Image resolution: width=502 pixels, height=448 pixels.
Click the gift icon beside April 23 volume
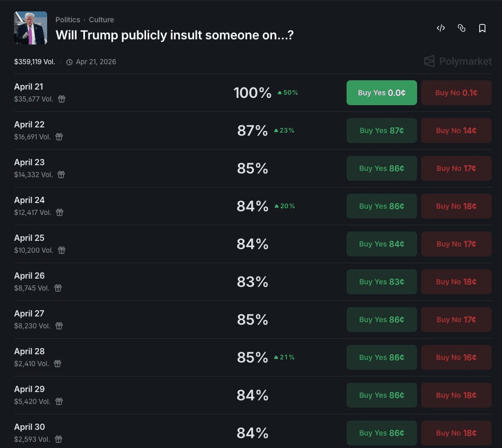61,175
